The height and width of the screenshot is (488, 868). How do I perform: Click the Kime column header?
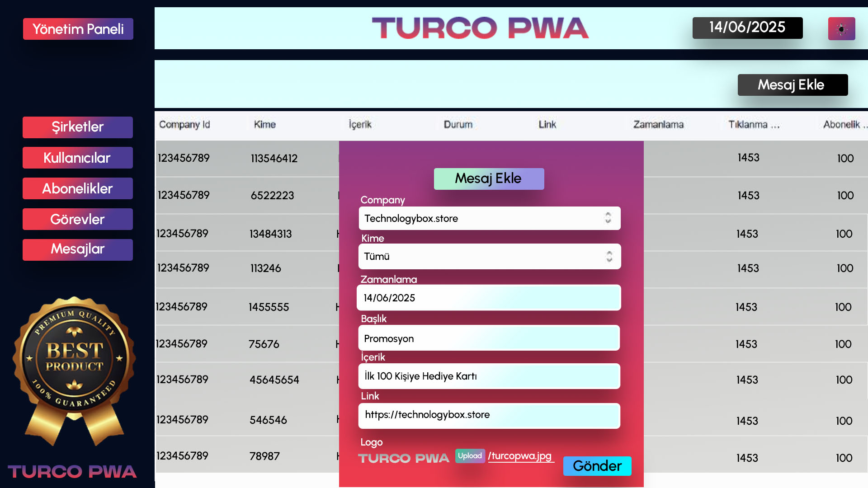265,125
